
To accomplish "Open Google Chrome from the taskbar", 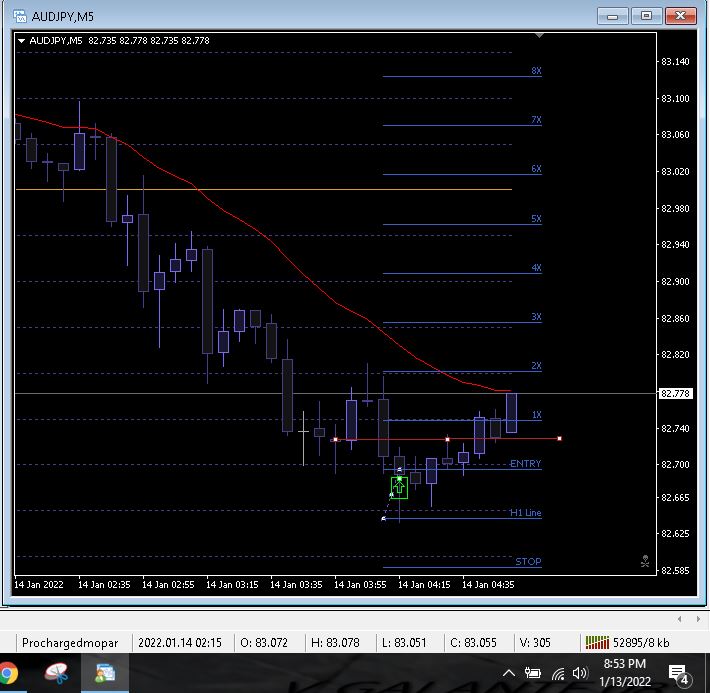I will click(x=8, y=673).
